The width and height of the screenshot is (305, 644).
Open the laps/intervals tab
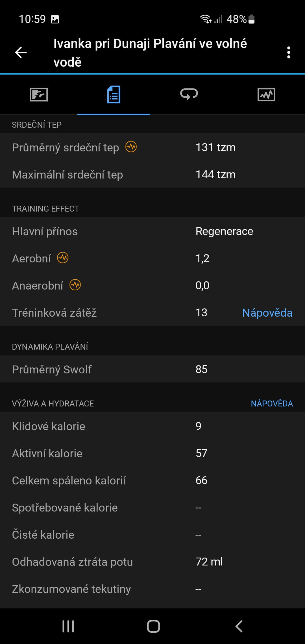[189, 95]
